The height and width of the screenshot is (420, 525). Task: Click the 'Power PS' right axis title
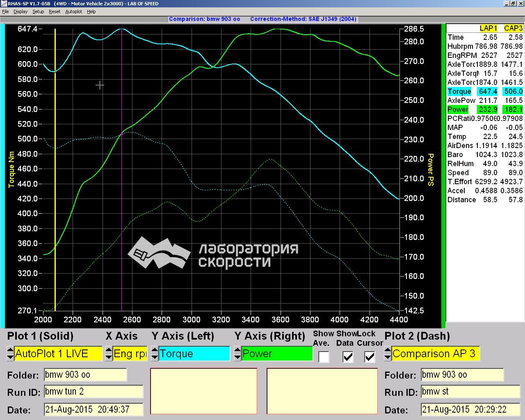(430, 169)
